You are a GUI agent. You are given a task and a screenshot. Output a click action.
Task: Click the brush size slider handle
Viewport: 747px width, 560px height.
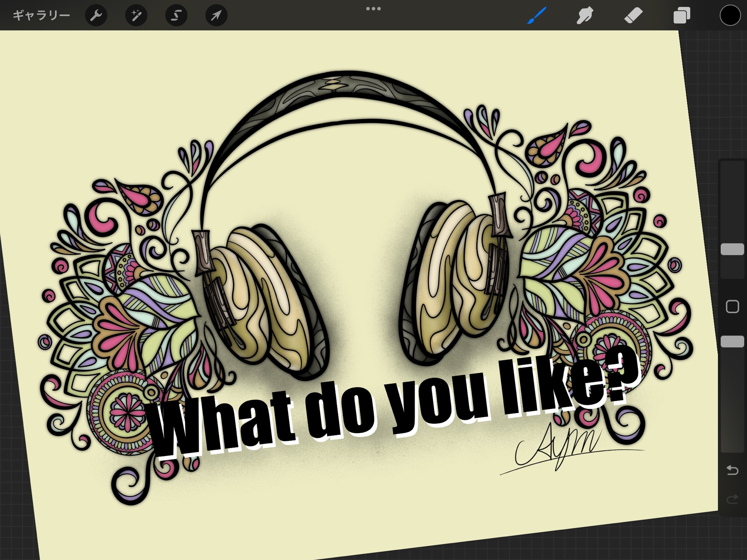(732, 249)
